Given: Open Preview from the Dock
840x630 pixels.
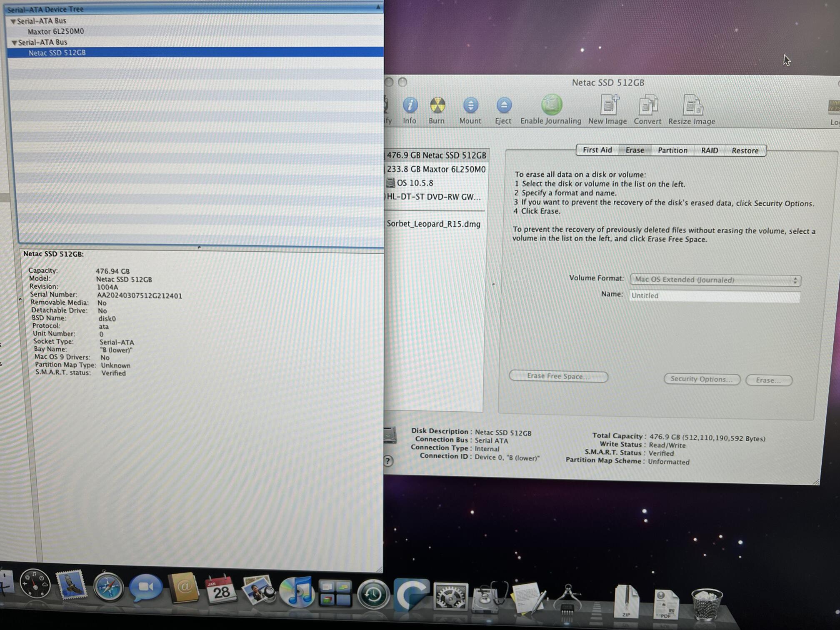Looking at the screenshot, I should pos(258,590).
